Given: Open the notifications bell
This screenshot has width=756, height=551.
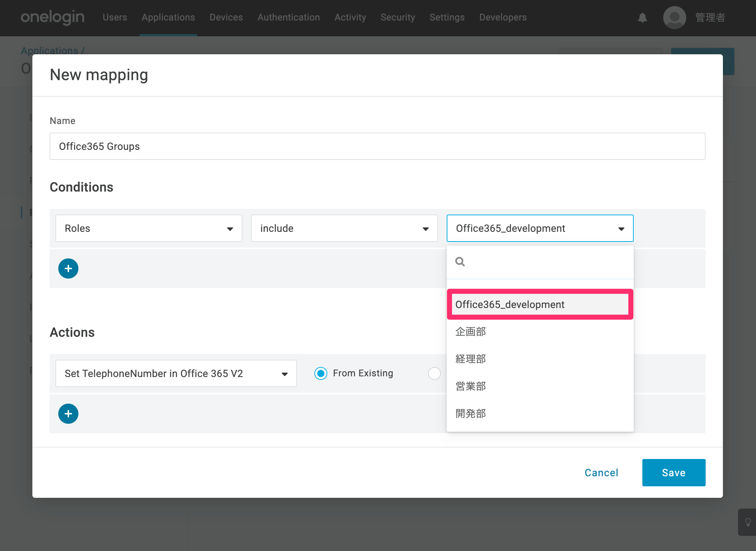Looking at the screenshot, I should point(642,18).
